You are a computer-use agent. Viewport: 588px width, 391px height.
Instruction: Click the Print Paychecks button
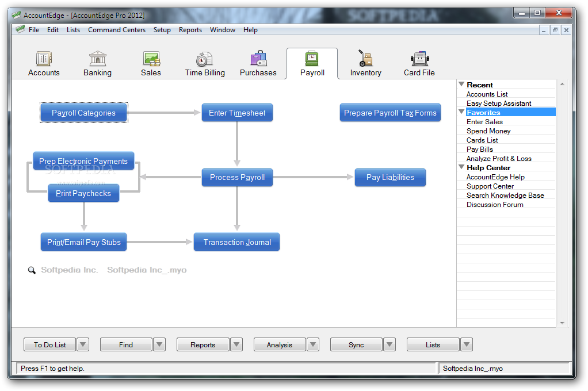pyautogui.click(x=83, y=193)
